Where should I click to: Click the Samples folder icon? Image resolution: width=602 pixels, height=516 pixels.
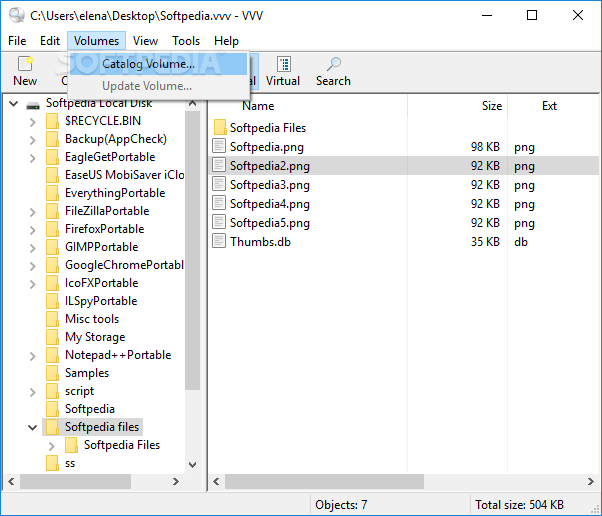coord(52,373)
